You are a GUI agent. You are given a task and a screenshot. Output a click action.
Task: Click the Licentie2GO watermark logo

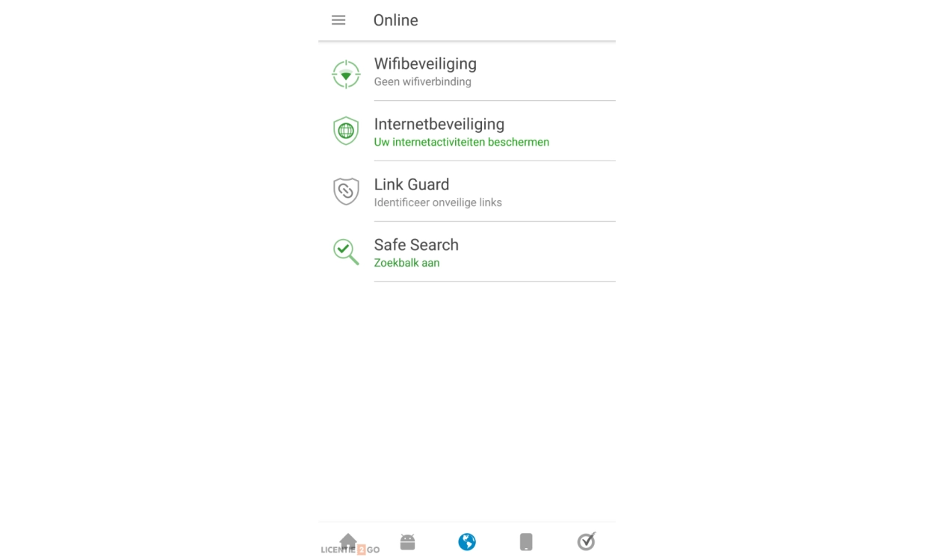(x=350, y=550)
